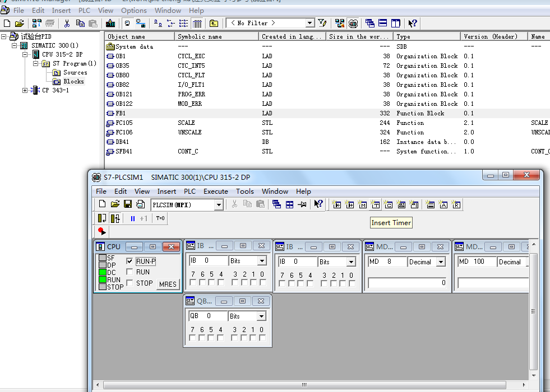Screen dimensions: 550x392
Task: Sort by the Object name column header
Action: (140, 36)
